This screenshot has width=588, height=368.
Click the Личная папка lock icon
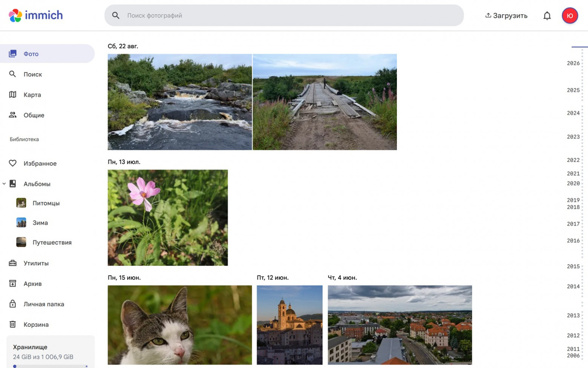13,304
